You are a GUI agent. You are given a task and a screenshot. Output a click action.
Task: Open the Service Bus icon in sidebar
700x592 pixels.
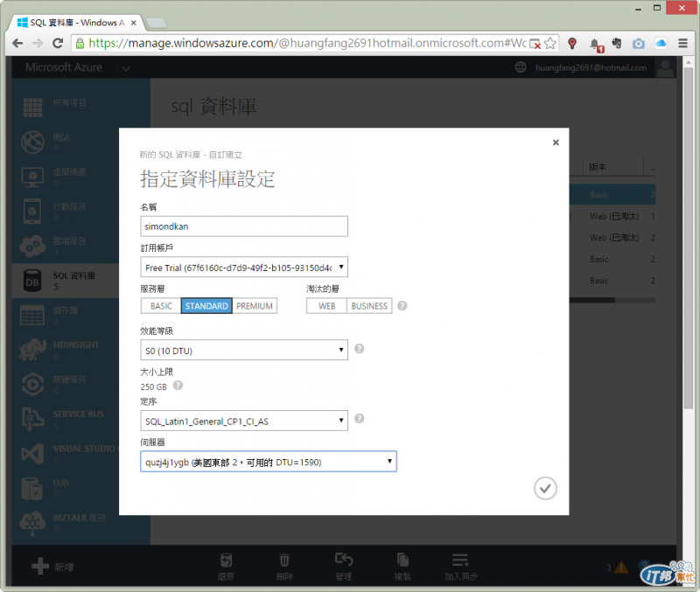(32, 419)
